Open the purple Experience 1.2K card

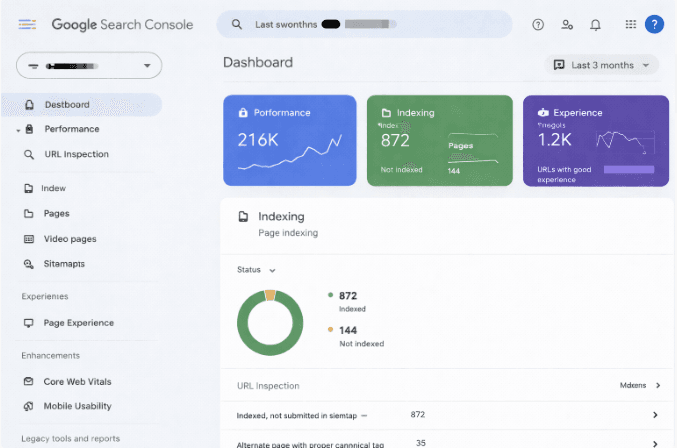(596, 141)
